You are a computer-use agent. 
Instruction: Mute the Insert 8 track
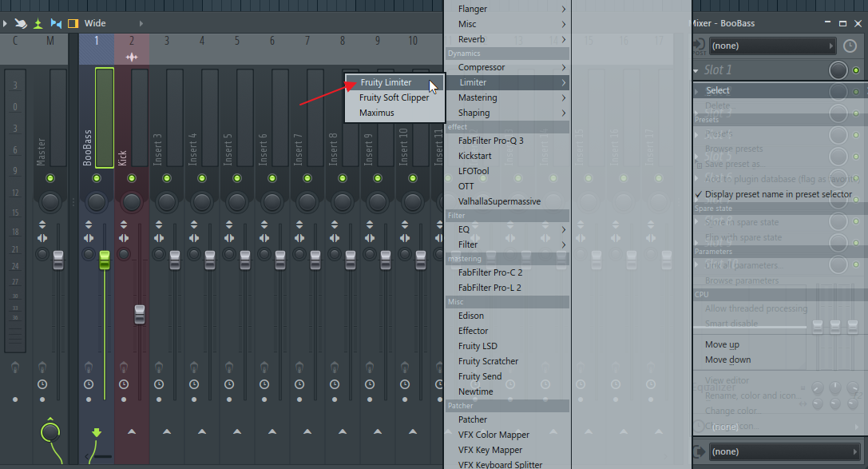pyautogui.click(x=343, y=178)
